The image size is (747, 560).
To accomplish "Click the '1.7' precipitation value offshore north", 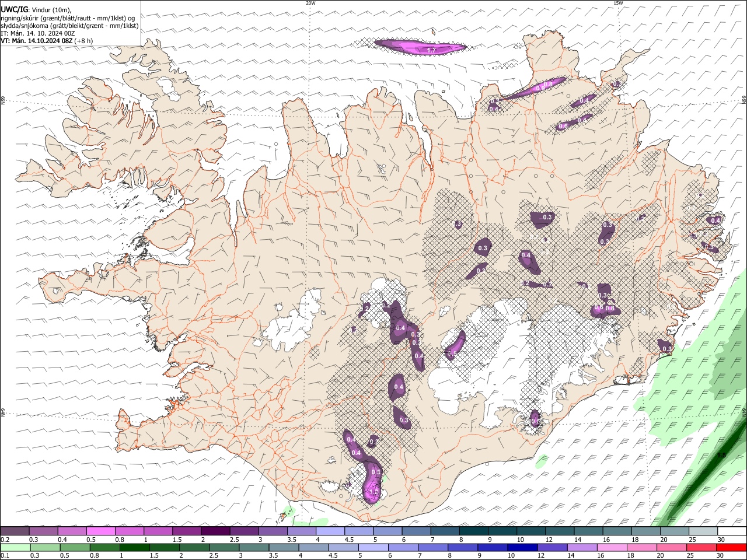I will [x=431, y=51].
